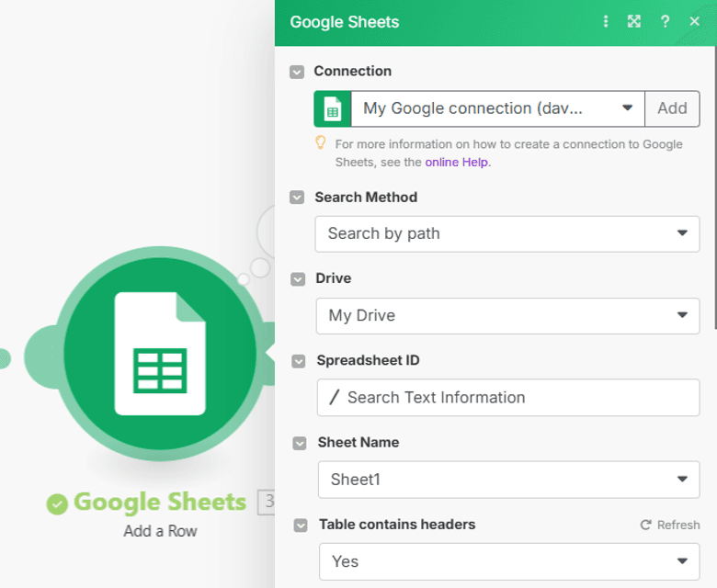Open help using the question mark icon

coord(665,22)
